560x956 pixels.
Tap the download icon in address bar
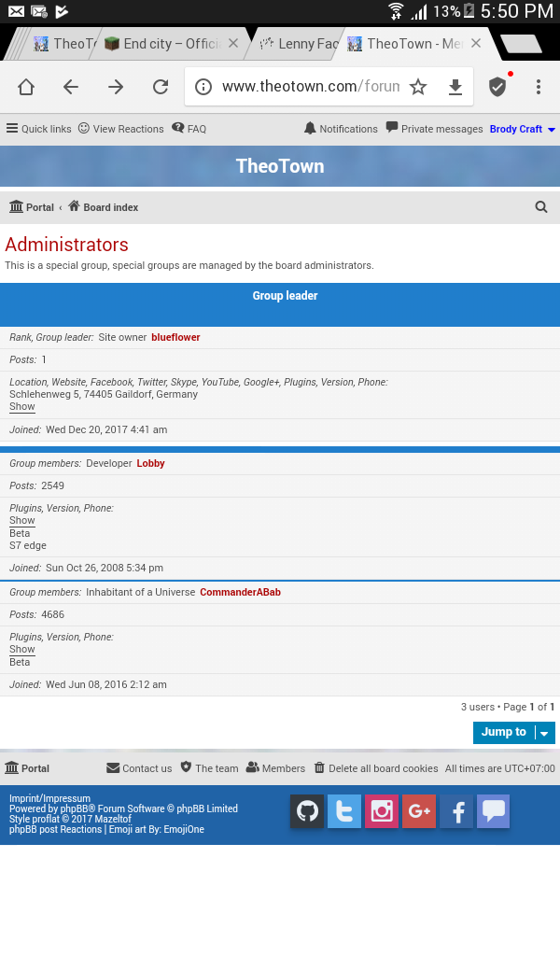[455, 87]
